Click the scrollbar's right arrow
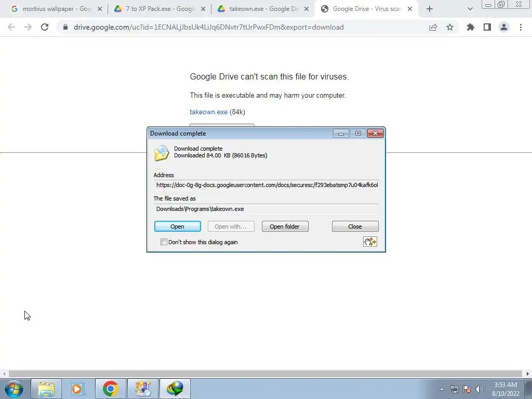The image size is (532, 399). point(528,374)
